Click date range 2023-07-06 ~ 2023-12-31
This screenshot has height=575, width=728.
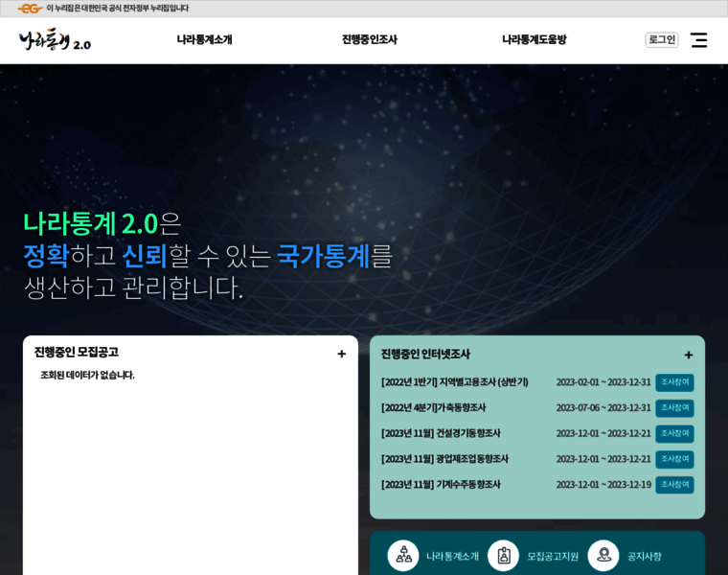(603, 408)
